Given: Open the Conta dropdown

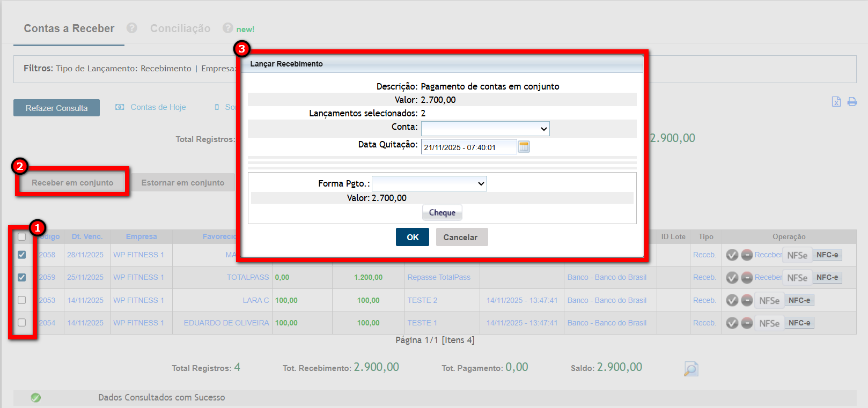Looking at the screenshot, I should (x=485, y=129).
